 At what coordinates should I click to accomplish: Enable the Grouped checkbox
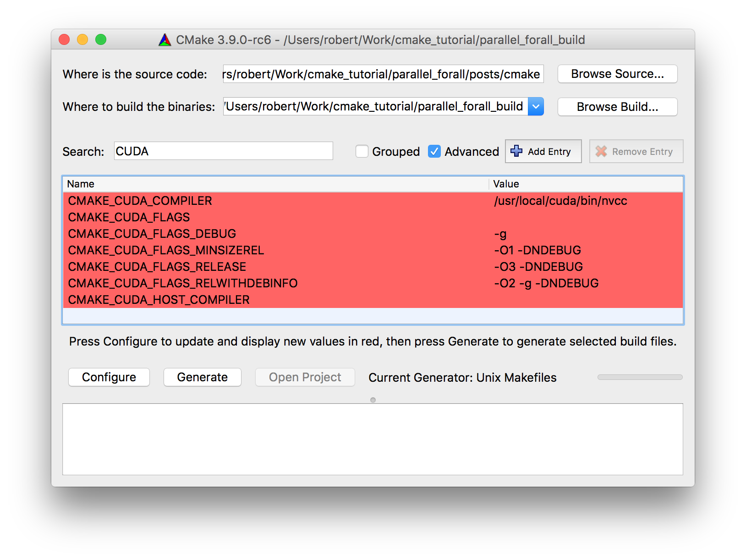[x=362, y=151]
